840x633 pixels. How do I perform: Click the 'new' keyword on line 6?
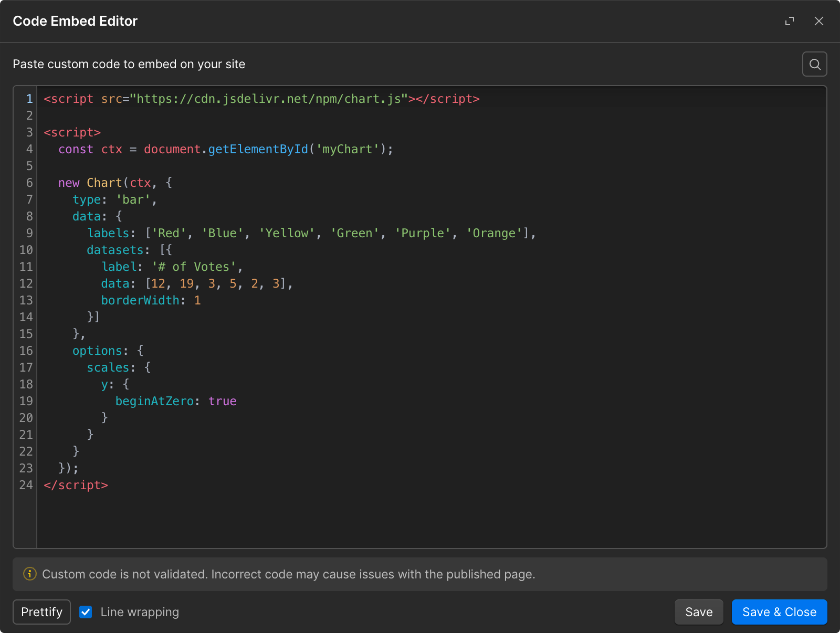point(69,183)
